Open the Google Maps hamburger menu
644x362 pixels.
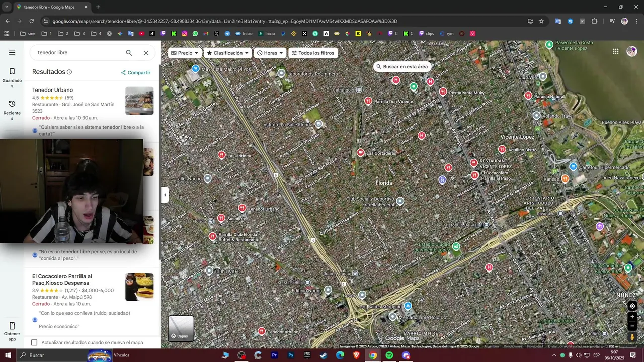point(12,53)
